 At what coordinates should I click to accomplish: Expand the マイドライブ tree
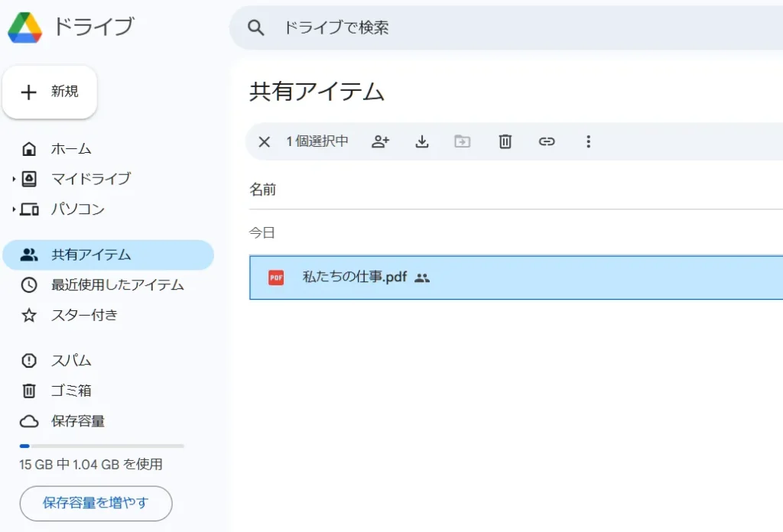14,180
